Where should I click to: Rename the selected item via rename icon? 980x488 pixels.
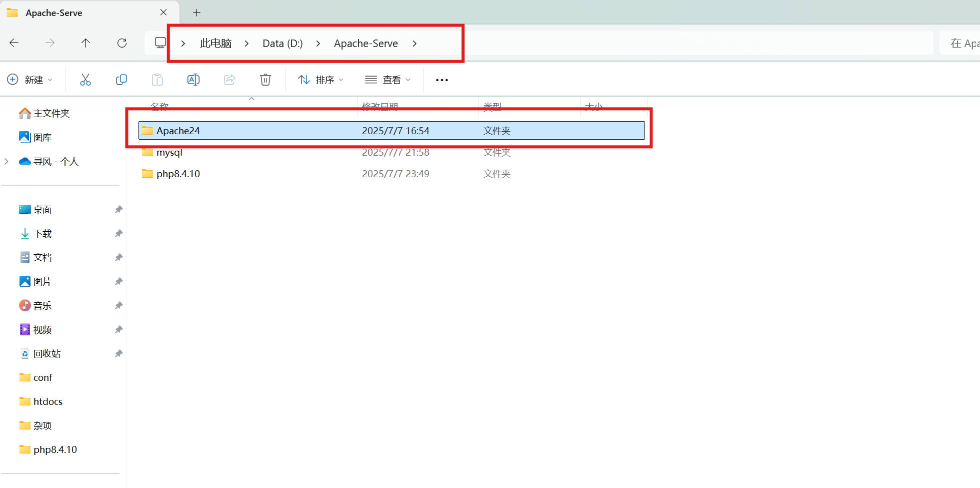point(193,79)
